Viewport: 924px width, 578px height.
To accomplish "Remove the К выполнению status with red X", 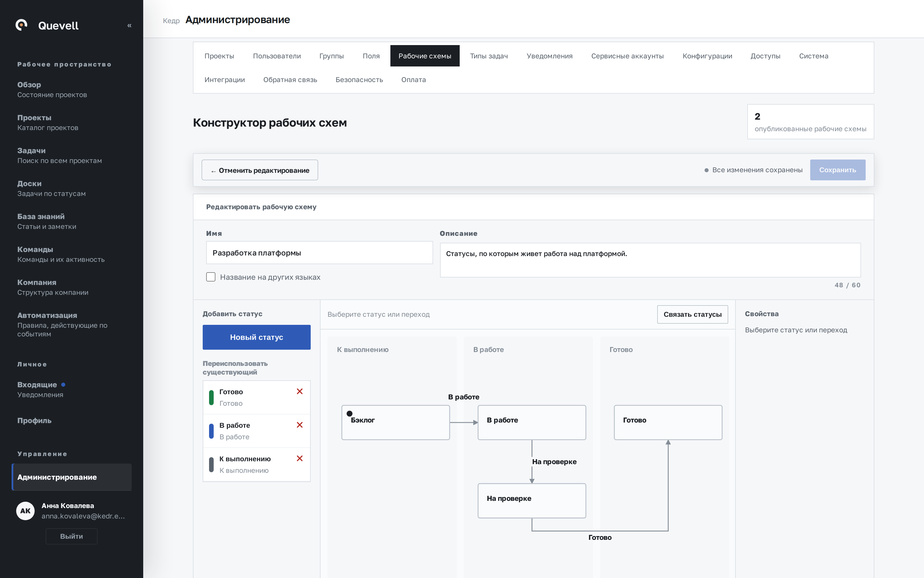I will pyautogui.click(x=300, y=458).
